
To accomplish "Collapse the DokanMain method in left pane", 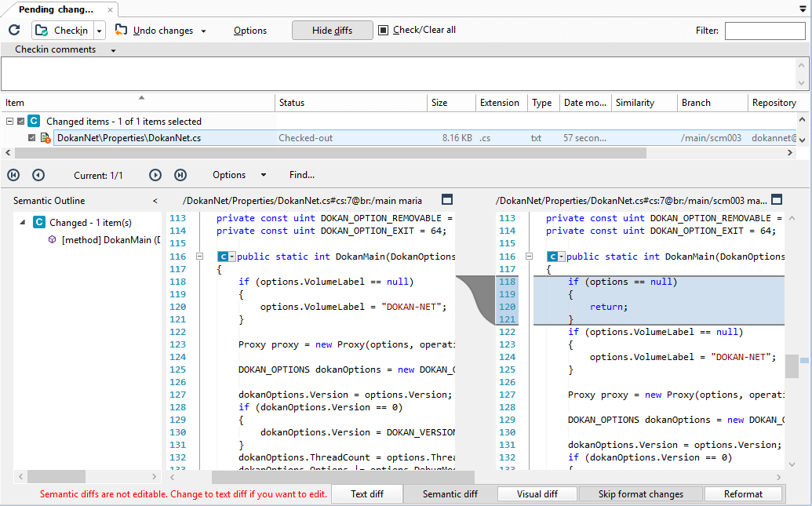I will tap(199, 257).
